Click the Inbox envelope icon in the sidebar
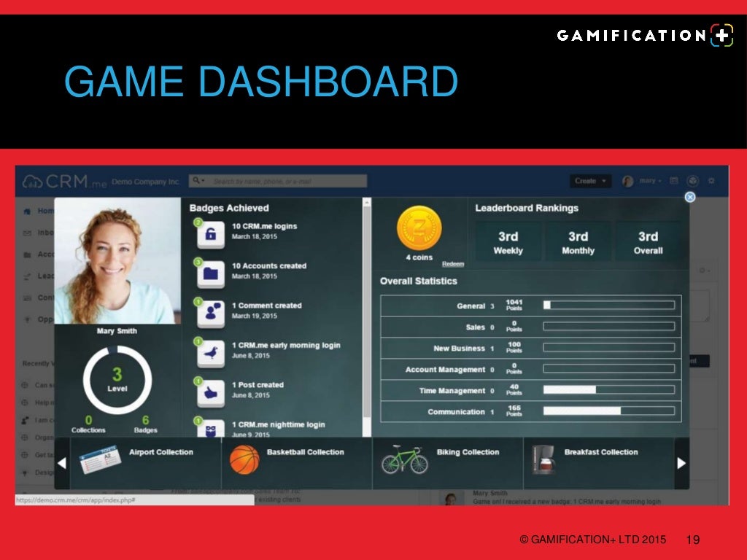747x560 pixels. [27, 233]
